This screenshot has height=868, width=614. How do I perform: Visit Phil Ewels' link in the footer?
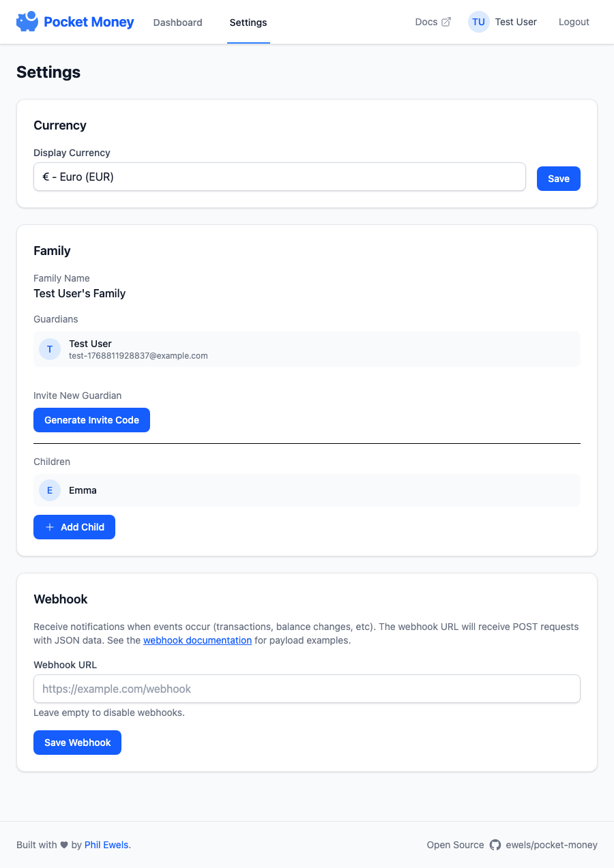tap(106, 845)
